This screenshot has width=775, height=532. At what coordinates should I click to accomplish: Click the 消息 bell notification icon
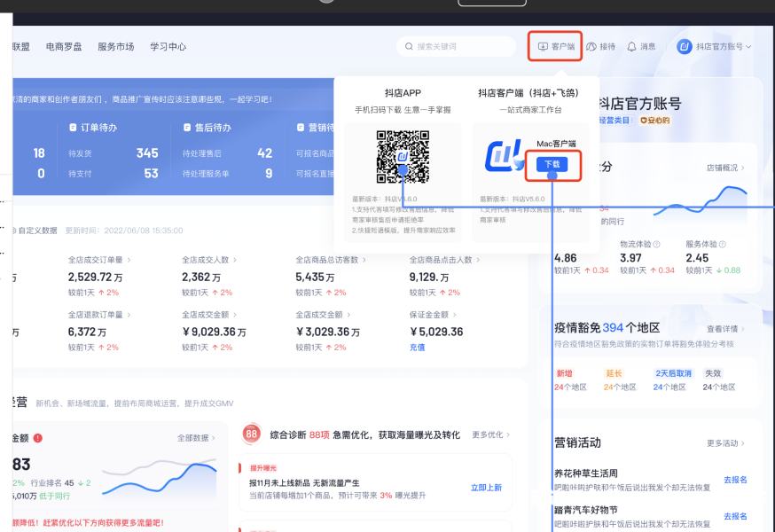631,47
